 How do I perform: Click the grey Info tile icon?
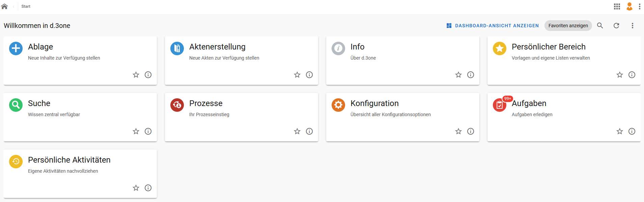tap(338, 48)
